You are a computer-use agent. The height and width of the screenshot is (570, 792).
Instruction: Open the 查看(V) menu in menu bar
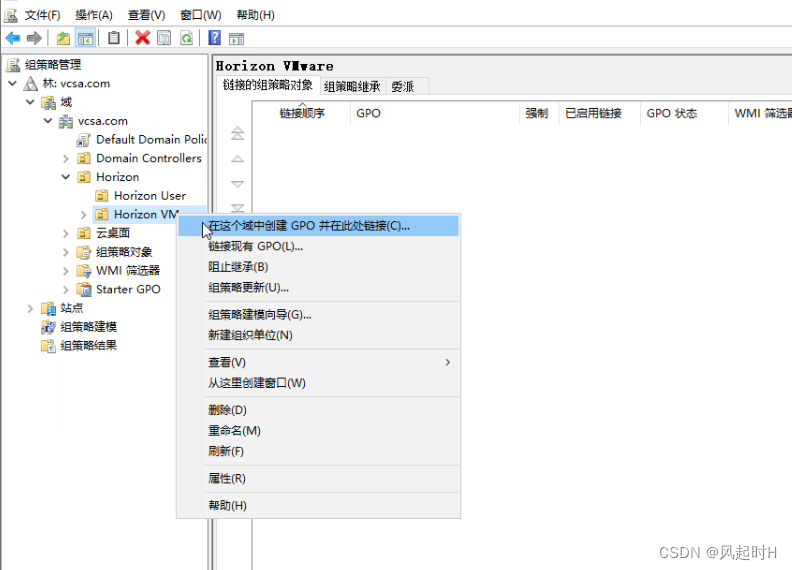coord(146,15)
